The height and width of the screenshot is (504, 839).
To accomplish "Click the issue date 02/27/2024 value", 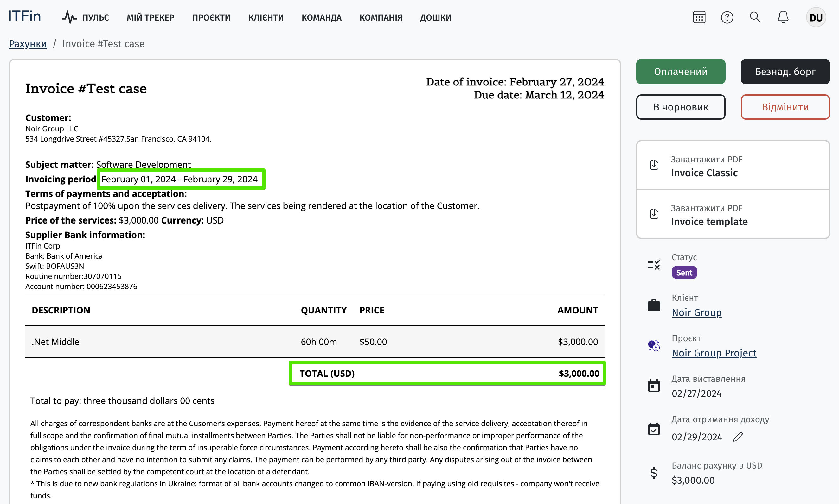I will [x=696, y=394].
